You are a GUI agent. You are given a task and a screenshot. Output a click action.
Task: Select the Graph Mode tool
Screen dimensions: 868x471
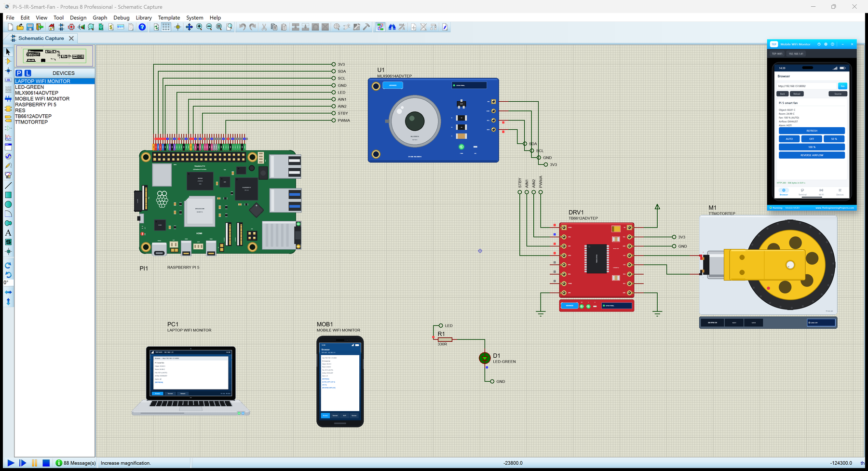[x=8, y=137]
